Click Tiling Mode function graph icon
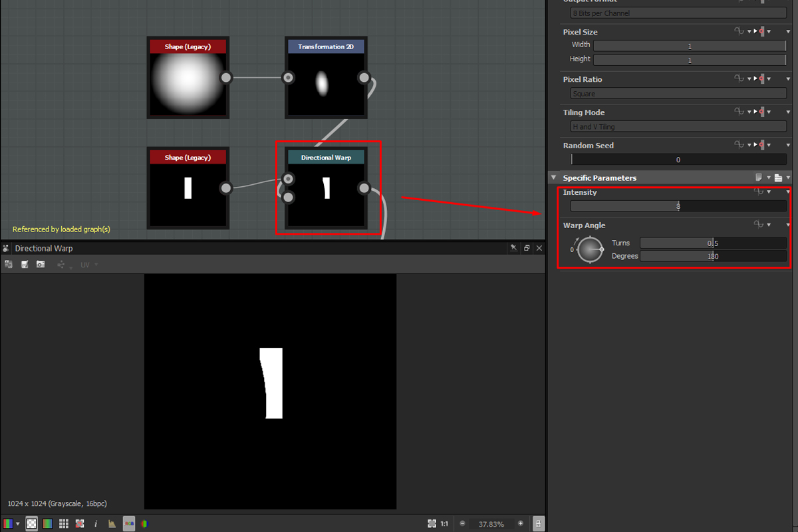 tap(739, 112)
